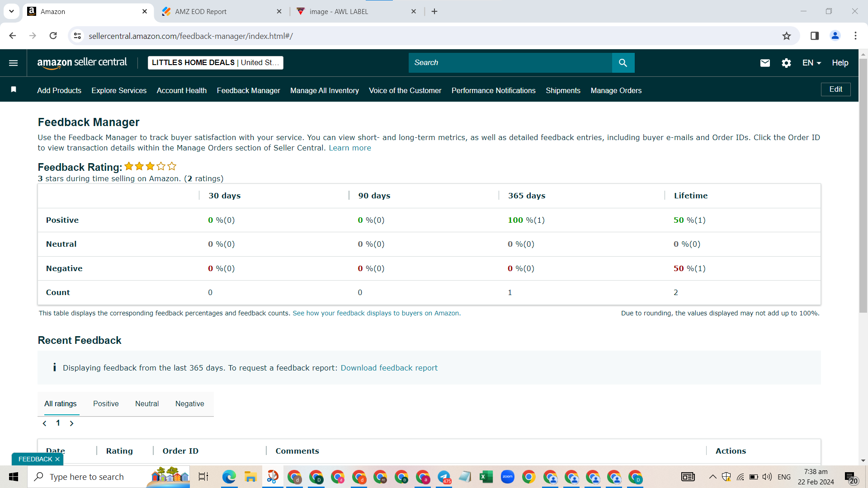Open the Seller Central hamburger menu
This screenshot has width=868, height=488.
(x=14, y=63)
